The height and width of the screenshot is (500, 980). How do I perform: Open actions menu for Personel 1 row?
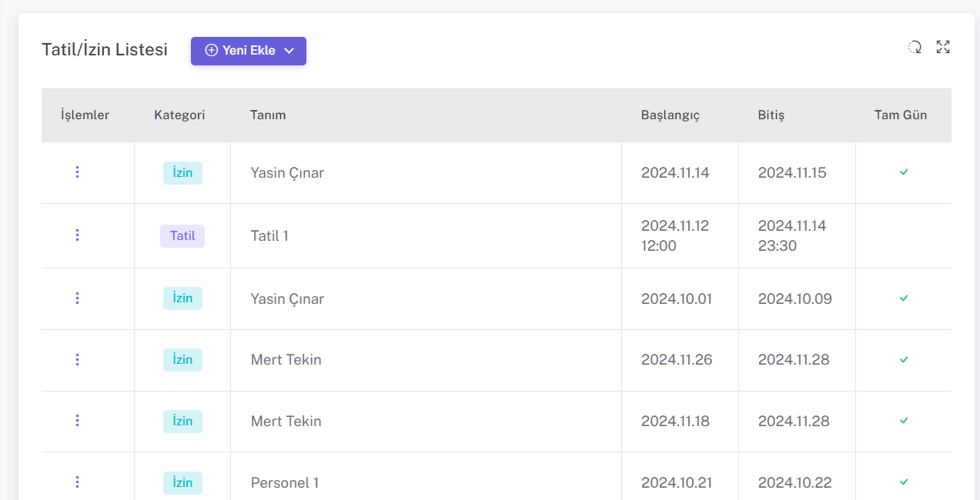77,482
